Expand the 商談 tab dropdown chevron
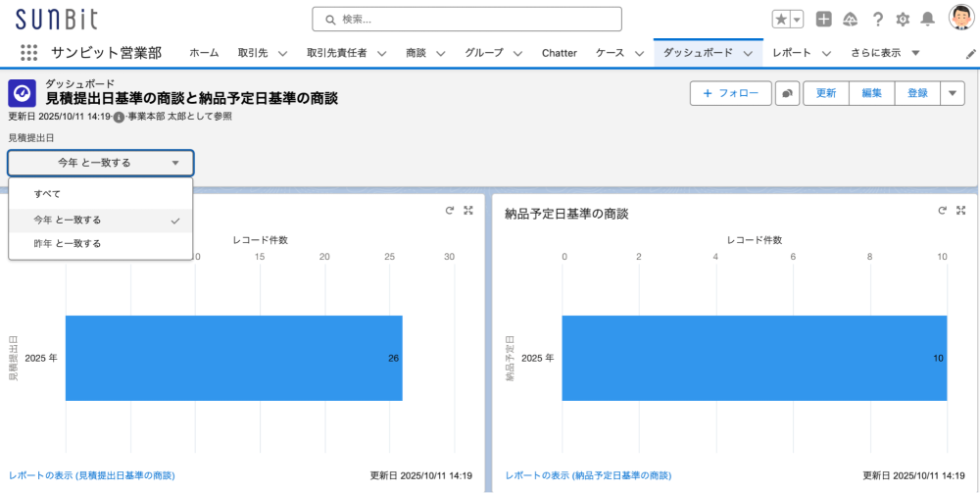Viewport: 980px width, 493px height. (441, 53)
